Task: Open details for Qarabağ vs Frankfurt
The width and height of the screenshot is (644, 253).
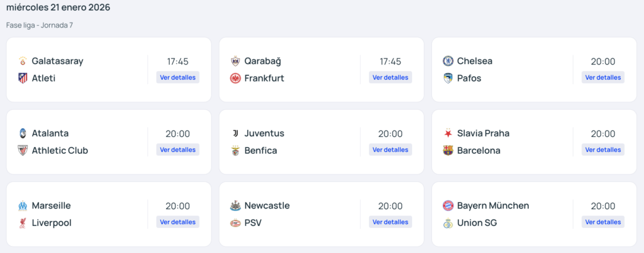Action: [x=391, y=78]
